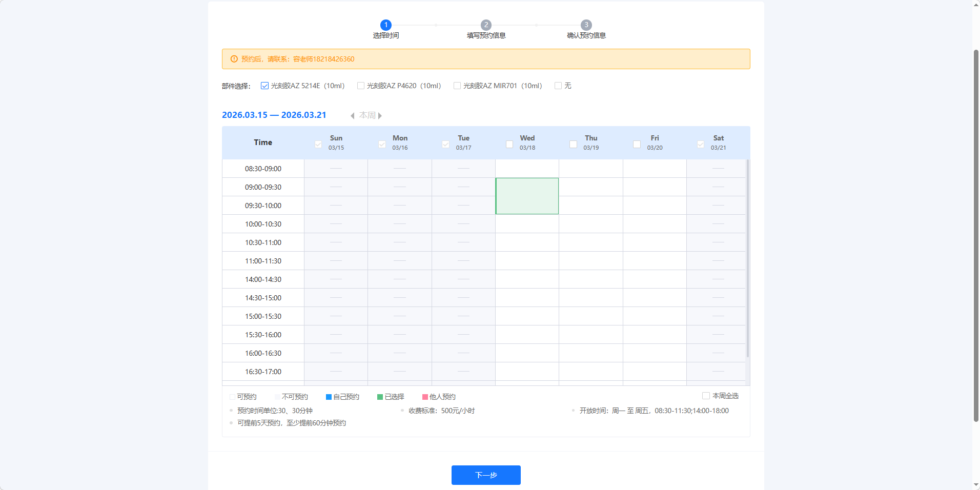This screenshot has height=490, width=980.
Task: Deselect the green selected Wednesday time slot
Action: click(x=527, y=196)
